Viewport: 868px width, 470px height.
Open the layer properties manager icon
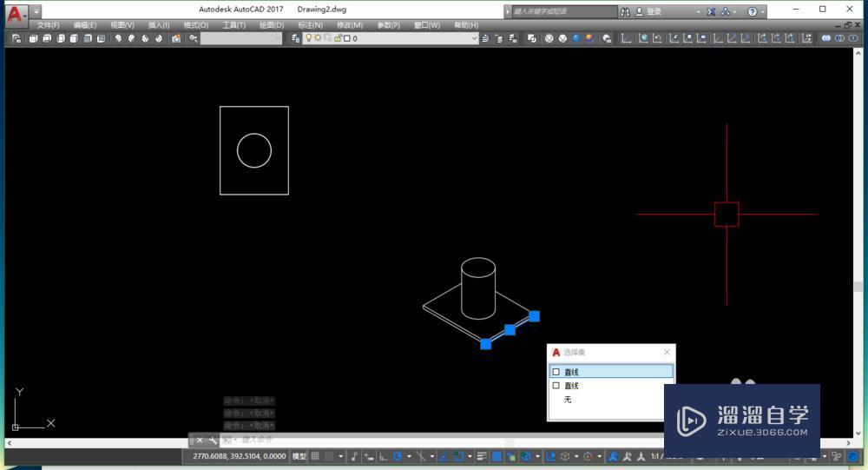tap(296, 38)
